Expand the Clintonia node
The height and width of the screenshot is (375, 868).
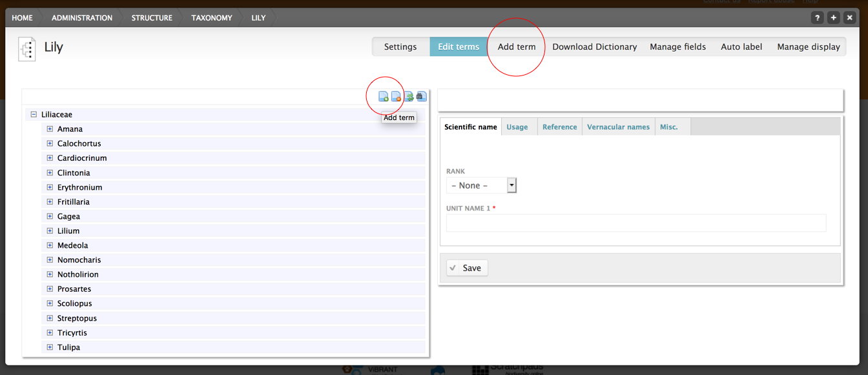50,173
